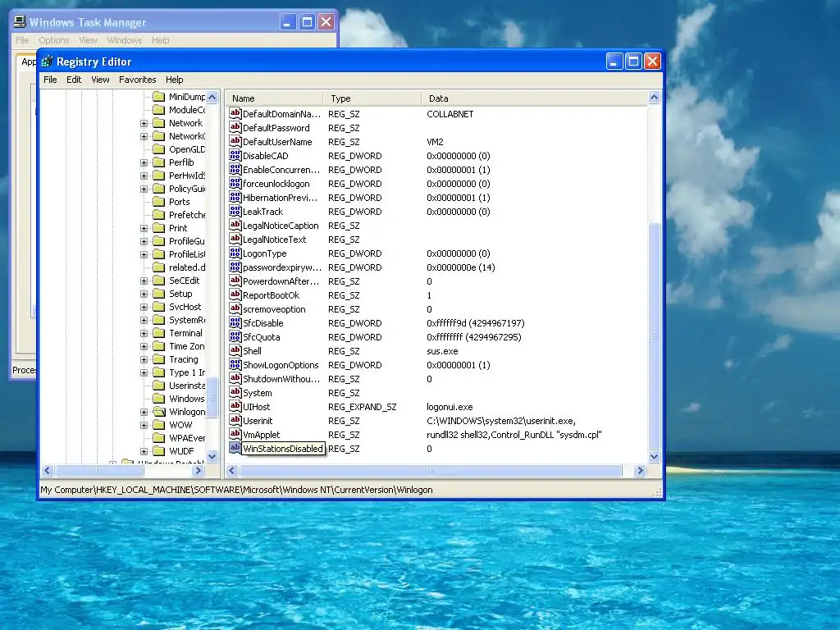The width and height of the screenshot is (840, 630).
Task: Click the Windows Task Manager title bar icon
Action: 20,22
